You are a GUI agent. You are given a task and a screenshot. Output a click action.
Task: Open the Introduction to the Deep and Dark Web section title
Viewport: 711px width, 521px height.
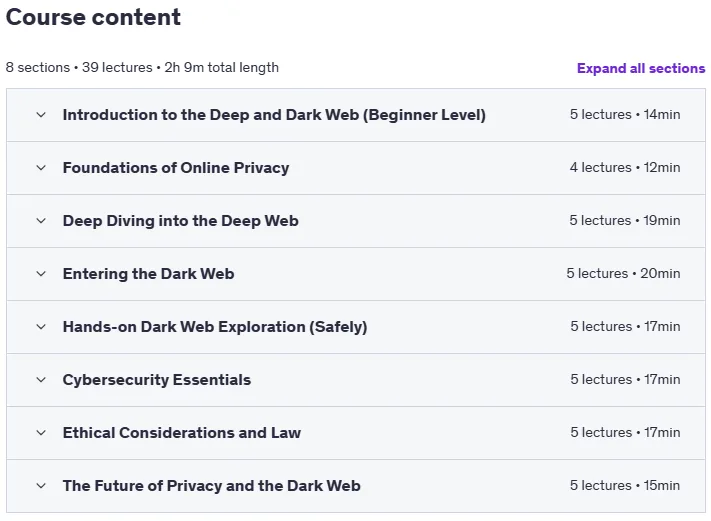(x=274, y=115)
